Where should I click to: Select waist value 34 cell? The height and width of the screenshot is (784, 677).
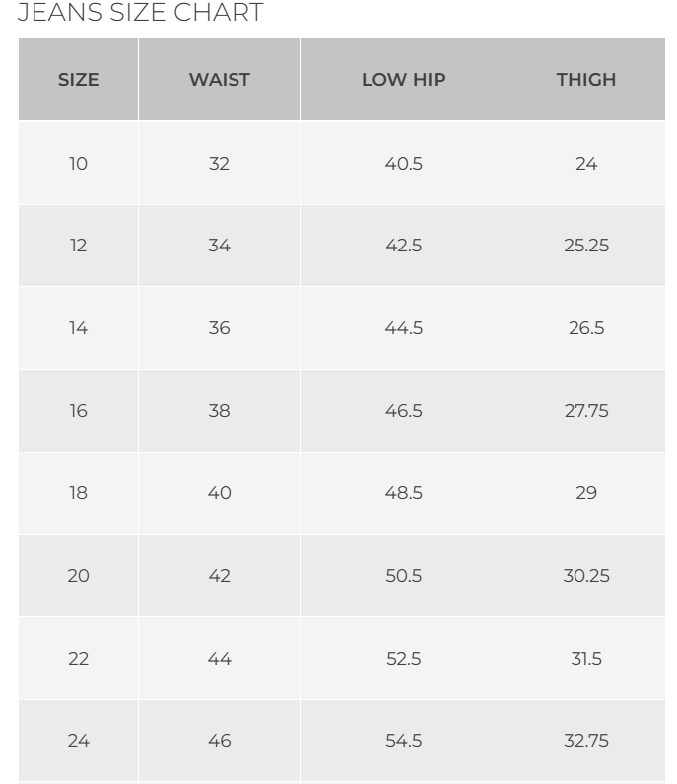[219, 246]
